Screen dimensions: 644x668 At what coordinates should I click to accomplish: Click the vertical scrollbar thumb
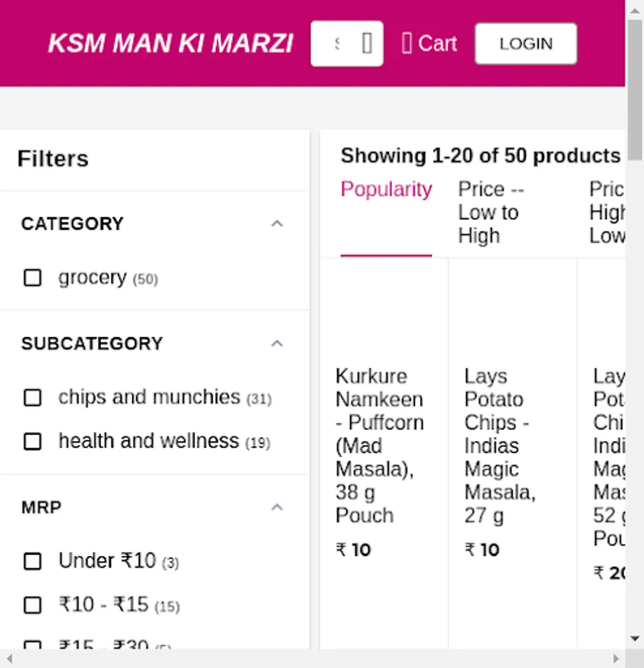635,89
